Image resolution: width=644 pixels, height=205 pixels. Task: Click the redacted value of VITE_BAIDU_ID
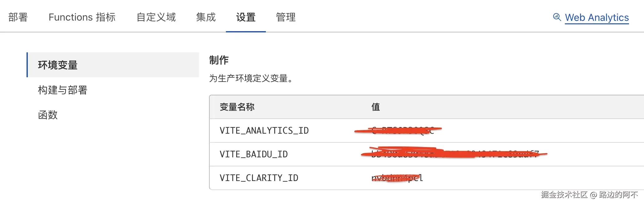pos(454,154)
